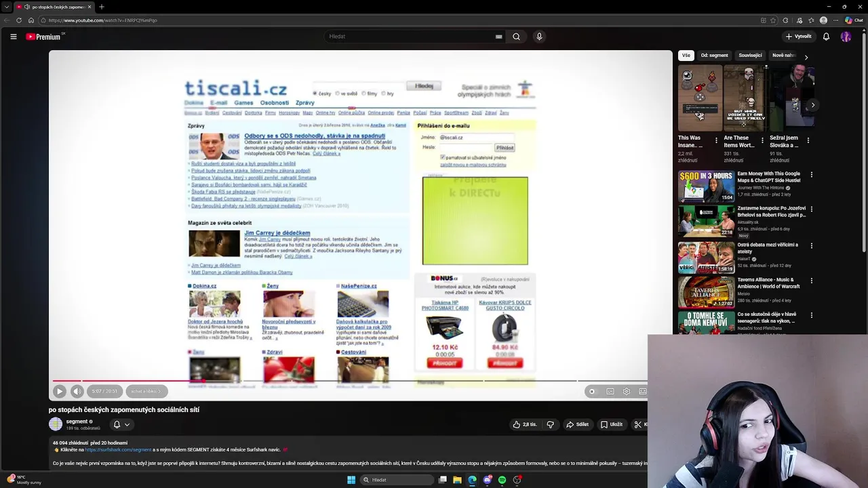The image size is (868, 488).
Task: Open the clip scissors button
Action: (638, 424)
